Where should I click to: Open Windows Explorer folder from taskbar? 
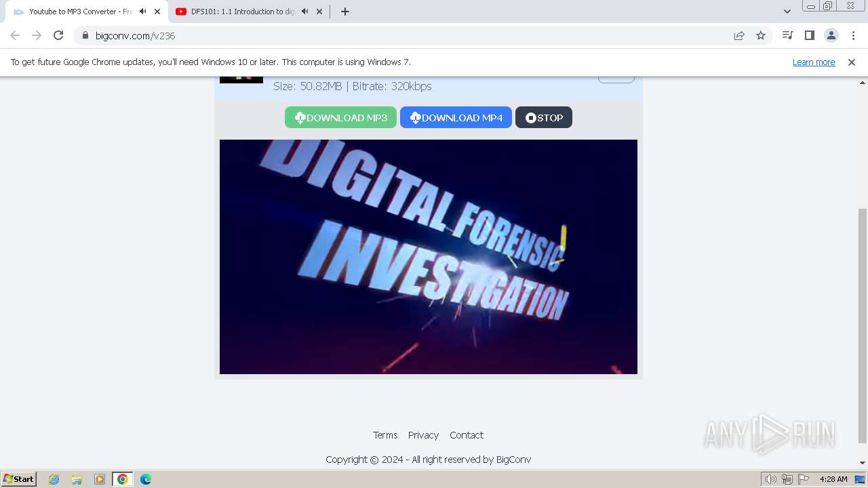pyautogui.click(x=77, y=479)
